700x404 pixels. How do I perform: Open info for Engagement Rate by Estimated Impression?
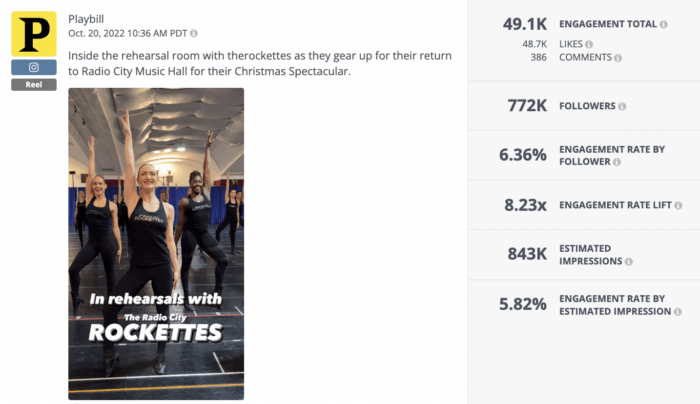pyautogui.click(x=680, y=311)
